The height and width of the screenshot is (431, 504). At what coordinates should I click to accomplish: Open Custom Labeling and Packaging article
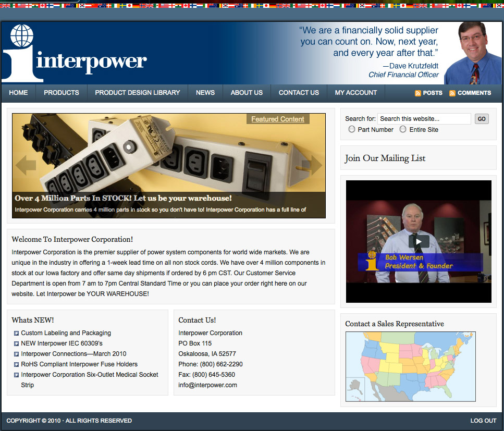pos(66,333)
